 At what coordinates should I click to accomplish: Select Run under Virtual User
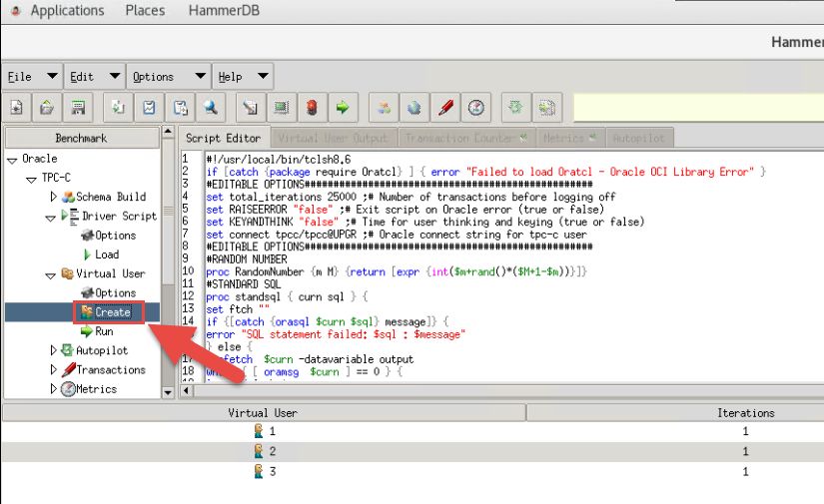pos(104,331)
